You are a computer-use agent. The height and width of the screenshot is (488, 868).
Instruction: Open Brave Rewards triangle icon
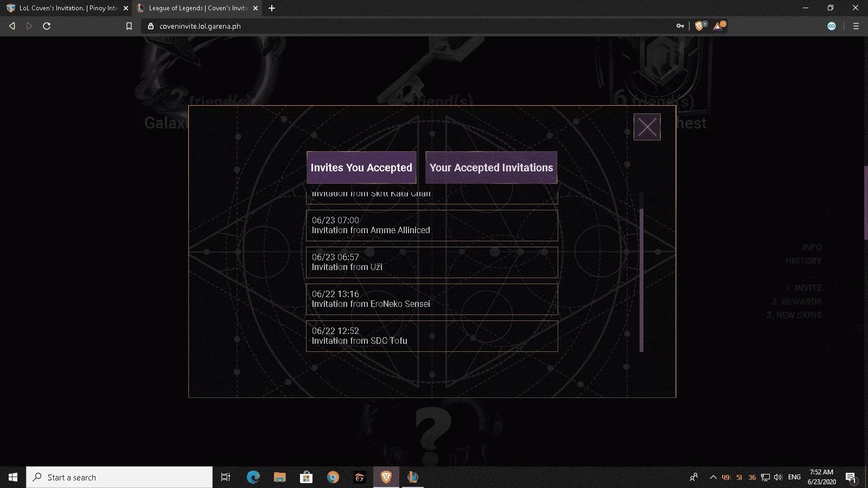718,26
